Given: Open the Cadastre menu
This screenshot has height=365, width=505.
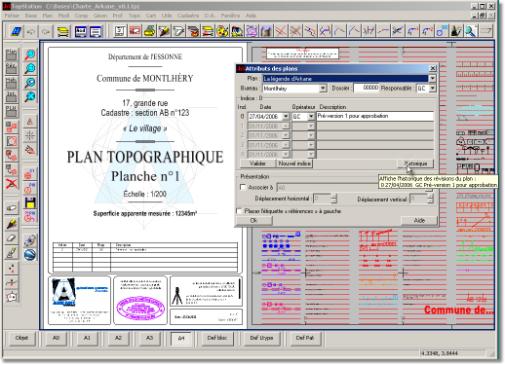Looking at the screenshot, I should point(188,16).
